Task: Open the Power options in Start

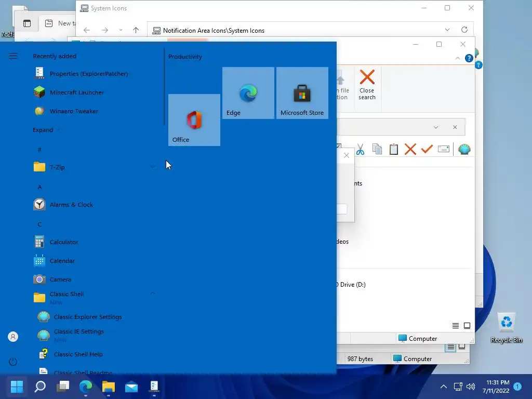Action: 13,362
